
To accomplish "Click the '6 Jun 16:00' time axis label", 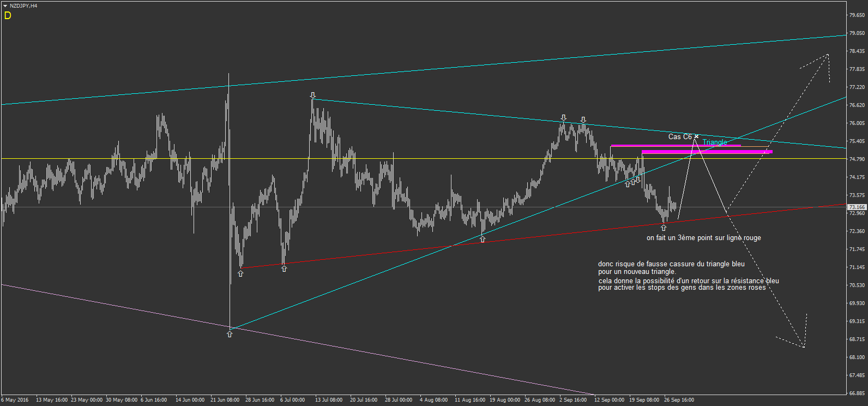I will 154,400.
